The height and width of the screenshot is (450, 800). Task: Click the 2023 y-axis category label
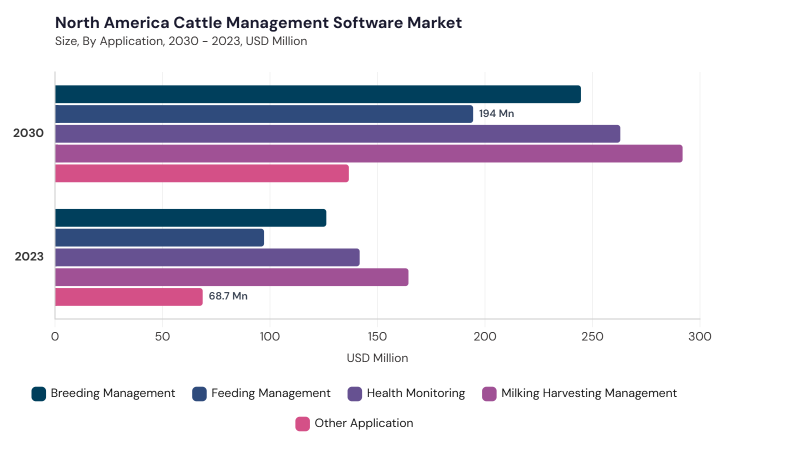pos(29,257)
